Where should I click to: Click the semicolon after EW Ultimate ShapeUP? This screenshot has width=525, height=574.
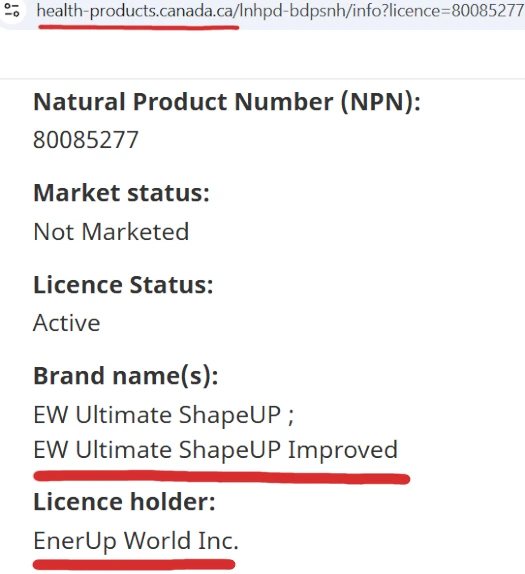tap(290, 418)
